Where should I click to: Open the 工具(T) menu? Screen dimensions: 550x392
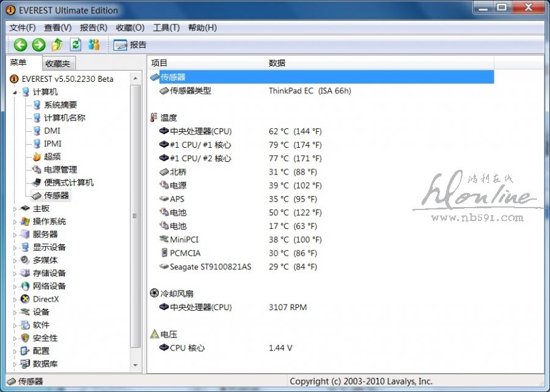166,27
